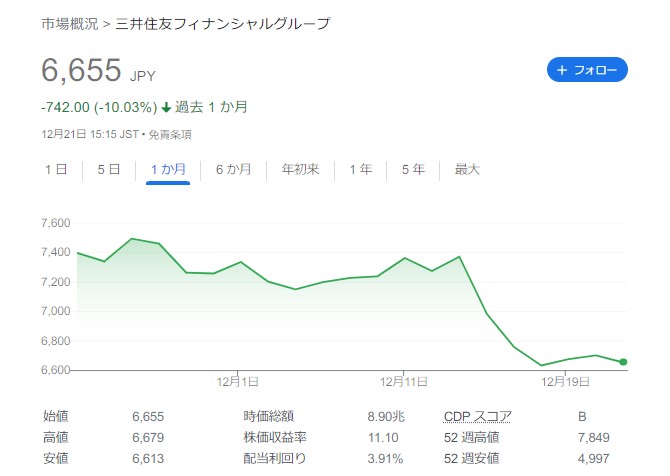Select the 1か月 range tab
Image resolution: width=670 pixels, height=476 pixels.
[168, 169]
